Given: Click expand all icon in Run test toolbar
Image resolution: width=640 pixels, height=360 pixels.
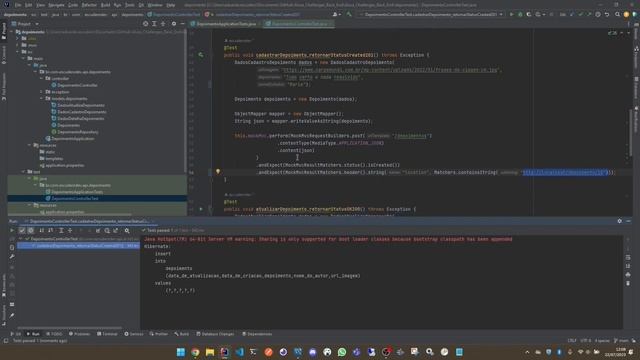Looking at the screenshot, I should [x=61, y=231].
